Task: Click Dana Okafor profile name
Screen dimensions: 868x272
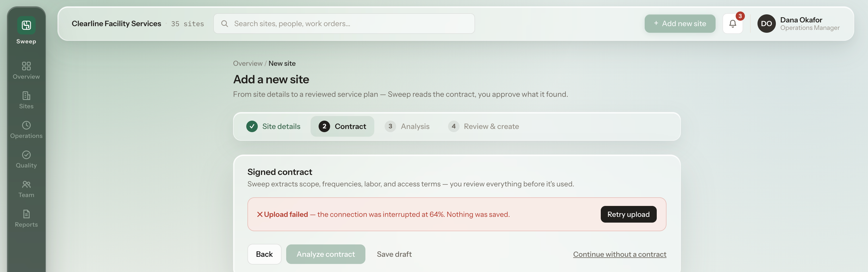Action: [x=801, y=20]
